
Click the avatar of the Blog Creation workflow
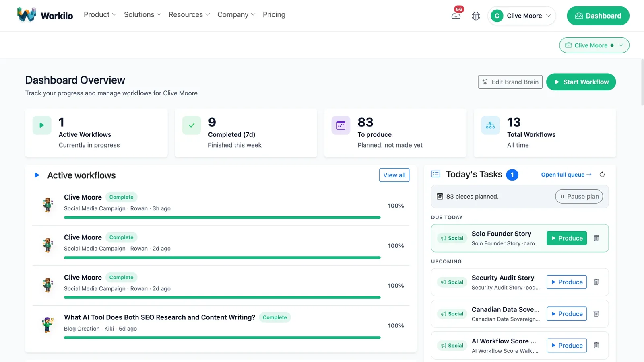[47, 325]
